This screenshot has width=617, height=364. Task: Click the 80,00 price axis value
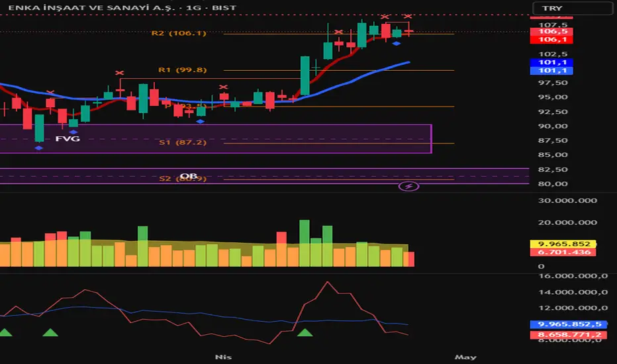553,184
